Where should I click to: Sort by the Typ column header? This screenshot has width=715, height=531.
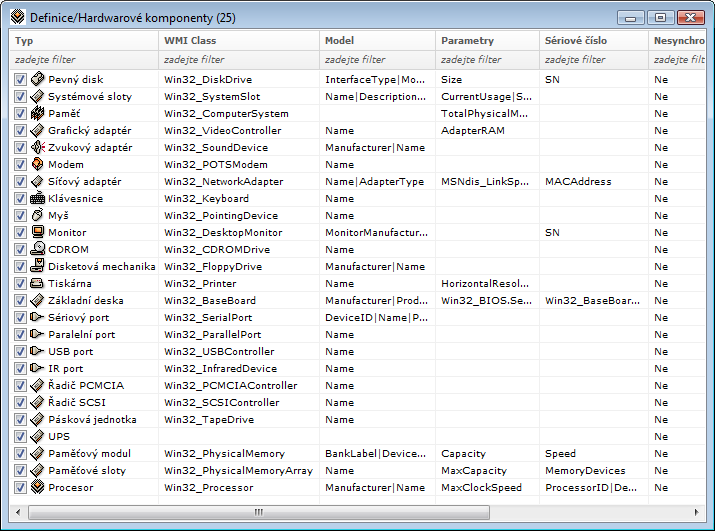(x=84, y=41)
